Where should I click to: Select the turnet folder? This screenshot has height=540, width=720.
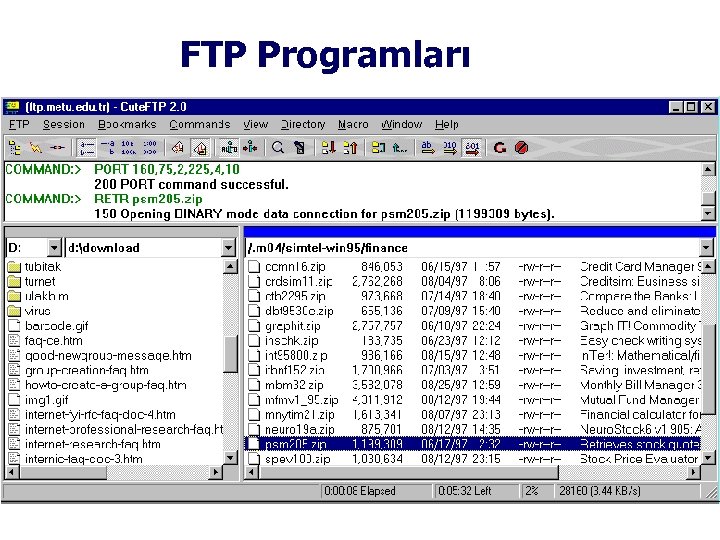click(32, 281)
